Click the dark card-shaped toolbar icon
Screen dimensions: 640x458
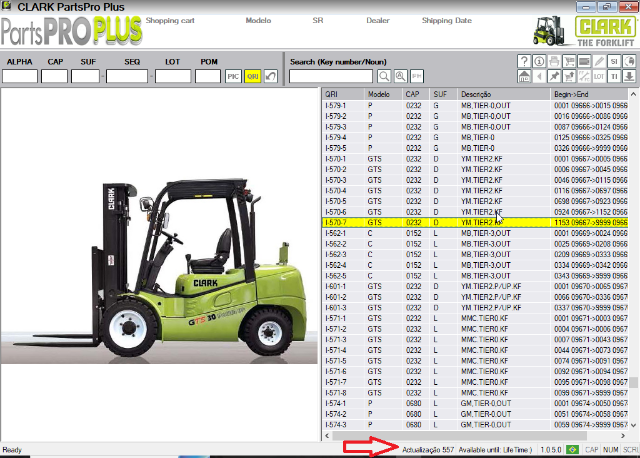click(x=584, y=61)
